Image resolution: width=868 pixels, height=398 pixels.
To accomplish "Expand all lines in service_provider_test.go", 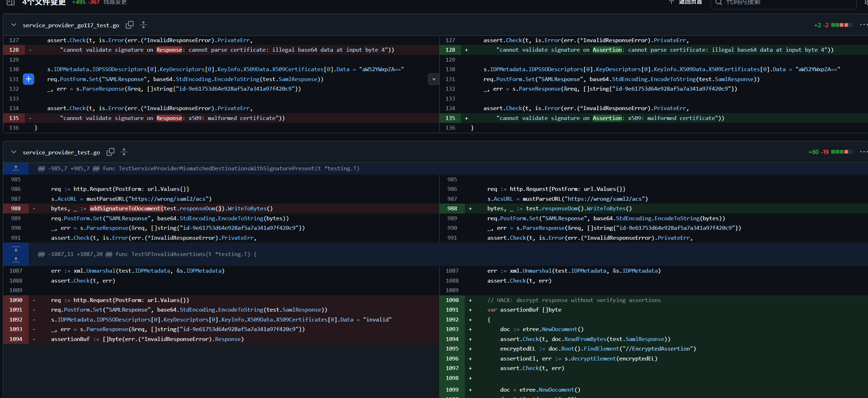I will pos(124,152).
